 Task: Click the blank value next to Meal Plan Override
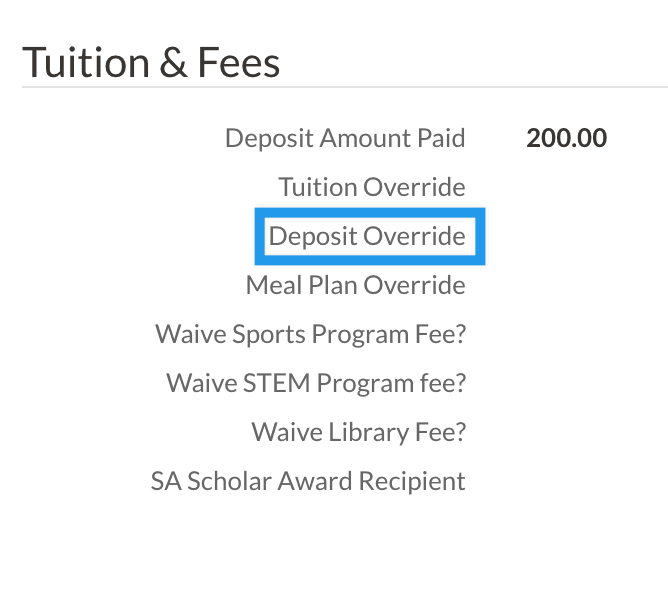tap(566, 285)
